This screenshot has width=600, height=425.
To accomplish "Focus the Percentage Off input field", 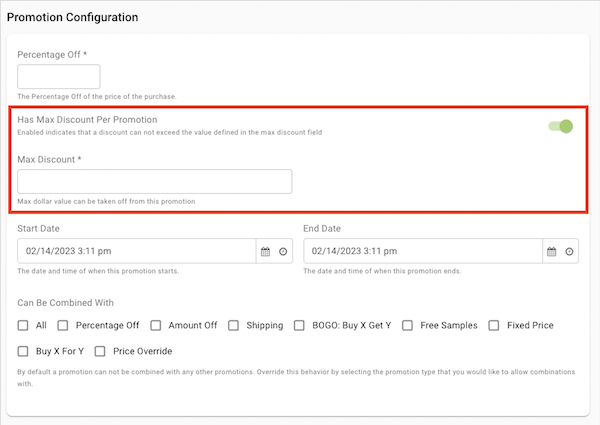I will (59, 77).
